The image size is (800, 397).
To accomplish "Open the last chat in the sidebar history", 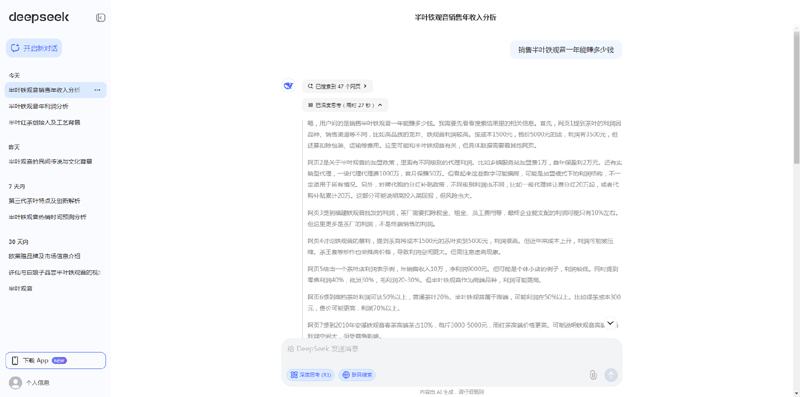I will [x=20, y=289].
